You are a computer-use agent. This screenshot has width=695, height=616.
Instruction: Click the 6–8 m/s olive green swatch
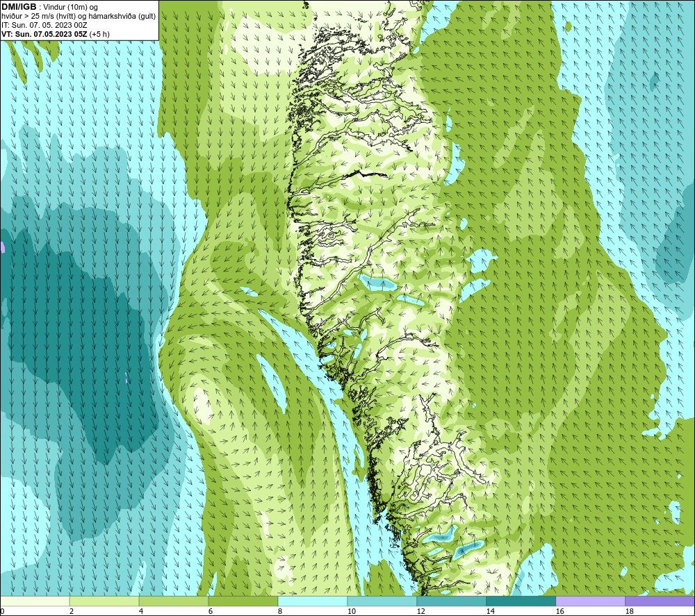(243, 601)
